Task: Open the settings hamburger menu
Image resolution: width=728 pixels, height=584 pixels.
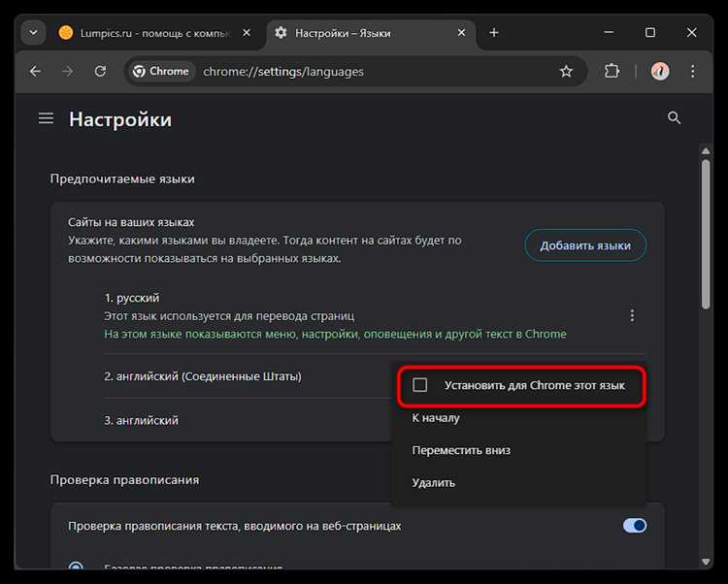Action: point(46,118)
